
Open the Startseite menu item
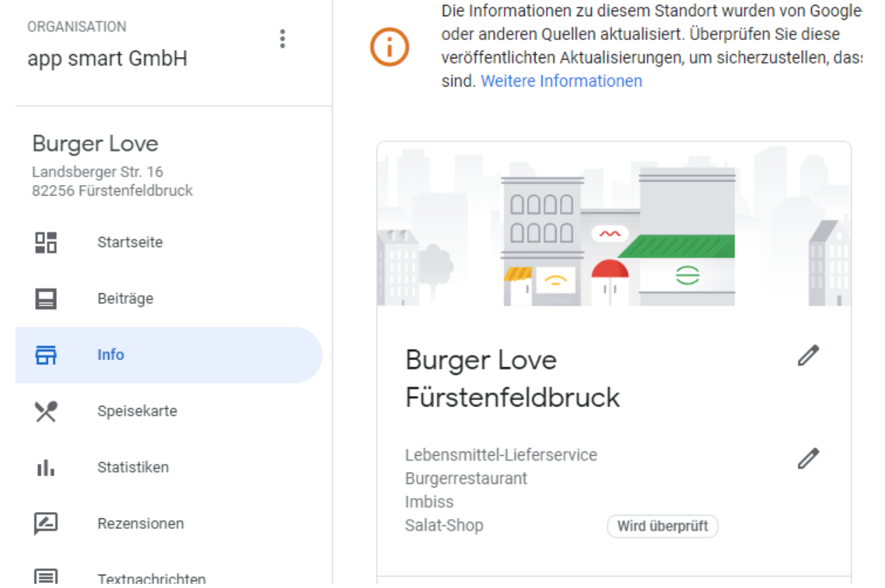(130, 243)
